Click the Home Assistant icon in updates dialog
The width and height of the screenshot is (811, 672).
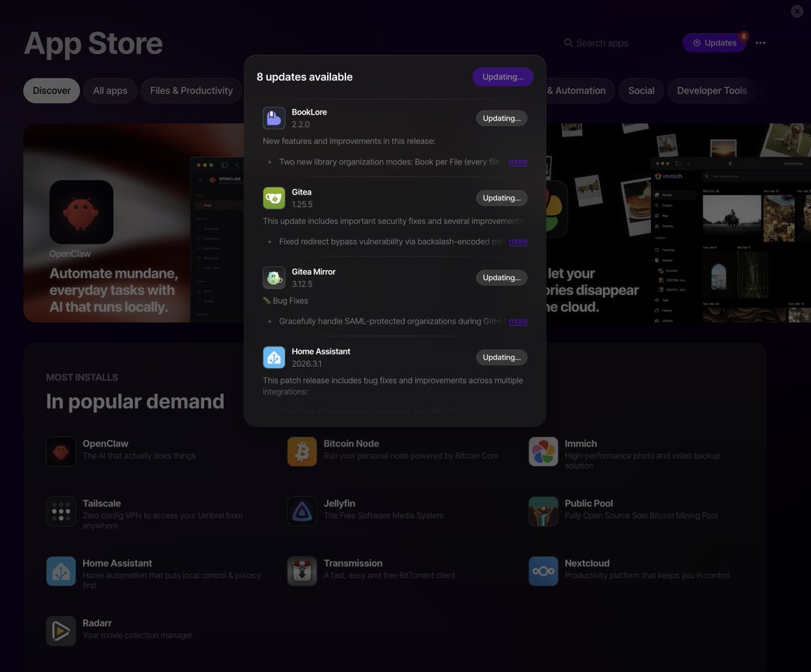[274, 357]
